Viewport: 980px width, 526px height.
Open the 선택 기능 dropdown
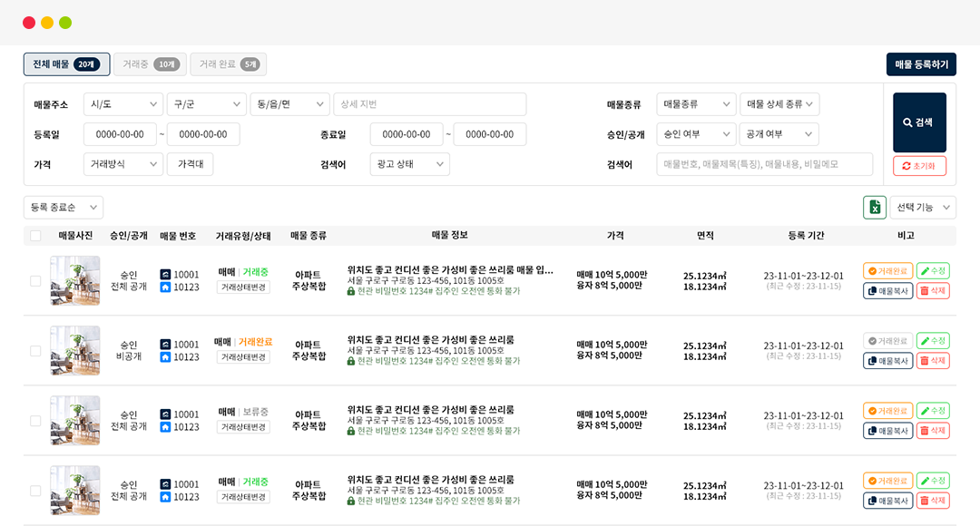(x=922, y=208)
